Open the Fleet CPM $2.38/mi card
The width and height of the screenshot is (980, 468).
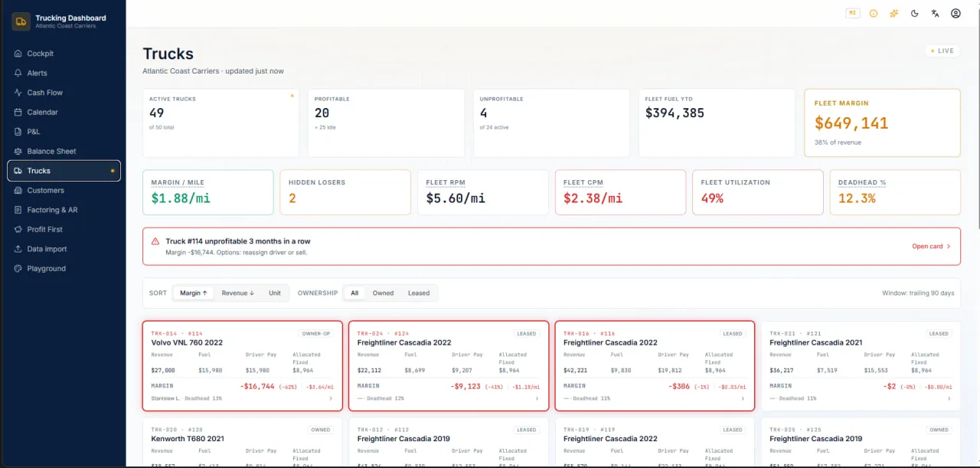click(x=620, y=192)
